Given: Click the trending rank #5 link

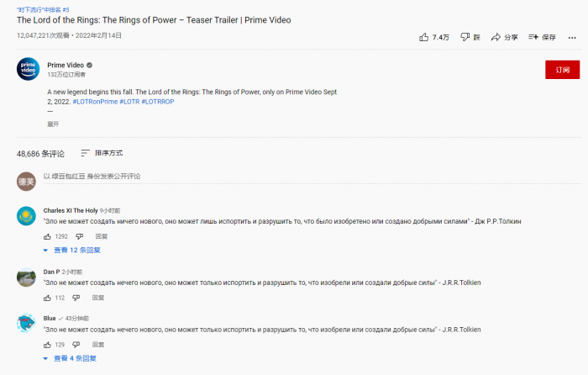Looking at the screenshot, I should [42, 8].
